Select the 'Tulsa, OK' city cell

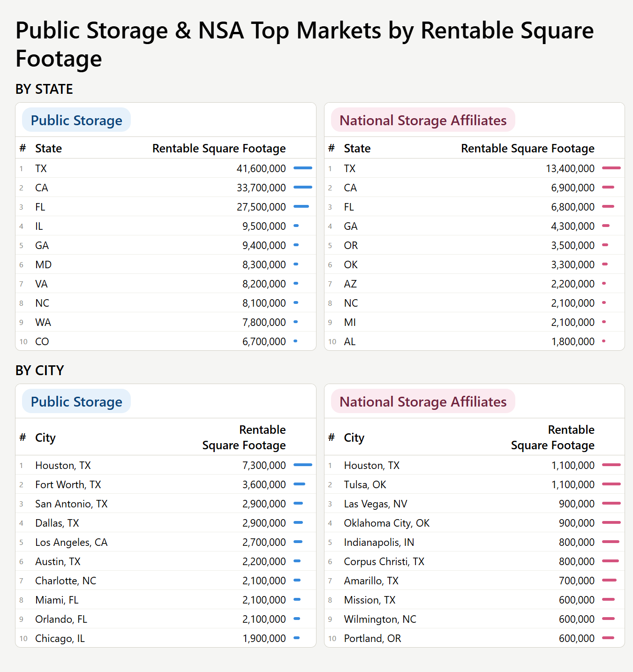365,484
